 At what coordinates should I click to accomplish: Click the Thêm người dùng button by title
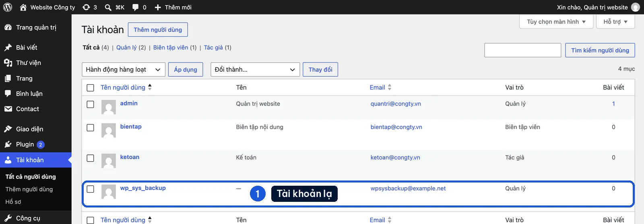tap(158, 30)
